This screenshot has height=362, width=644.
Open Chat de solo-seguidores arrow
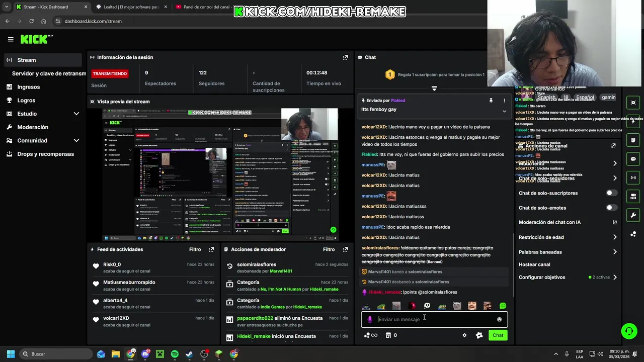point(614,178)
